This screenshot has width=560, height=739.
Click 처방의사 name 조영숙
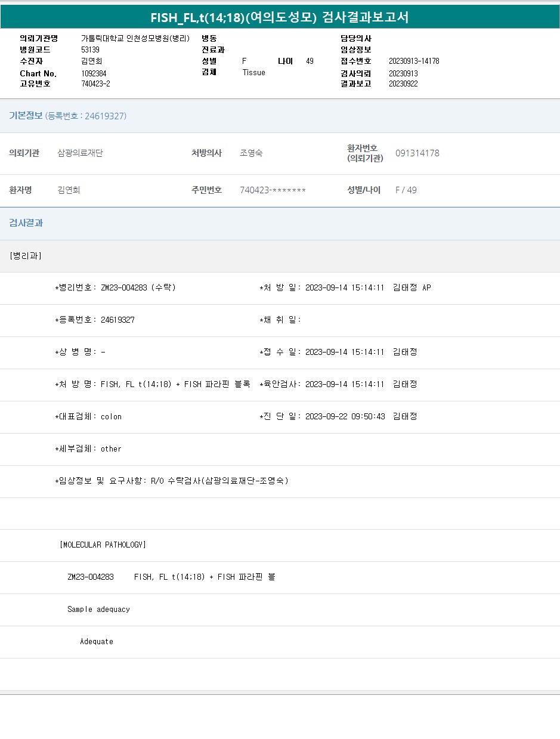[251, 153]
